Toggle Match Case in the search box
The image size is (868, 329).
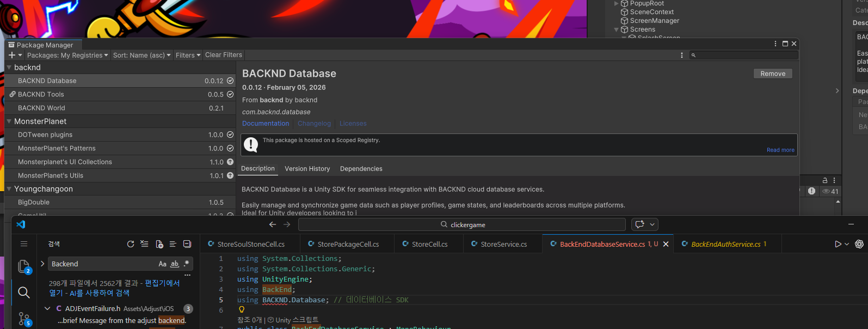point(162,264)
